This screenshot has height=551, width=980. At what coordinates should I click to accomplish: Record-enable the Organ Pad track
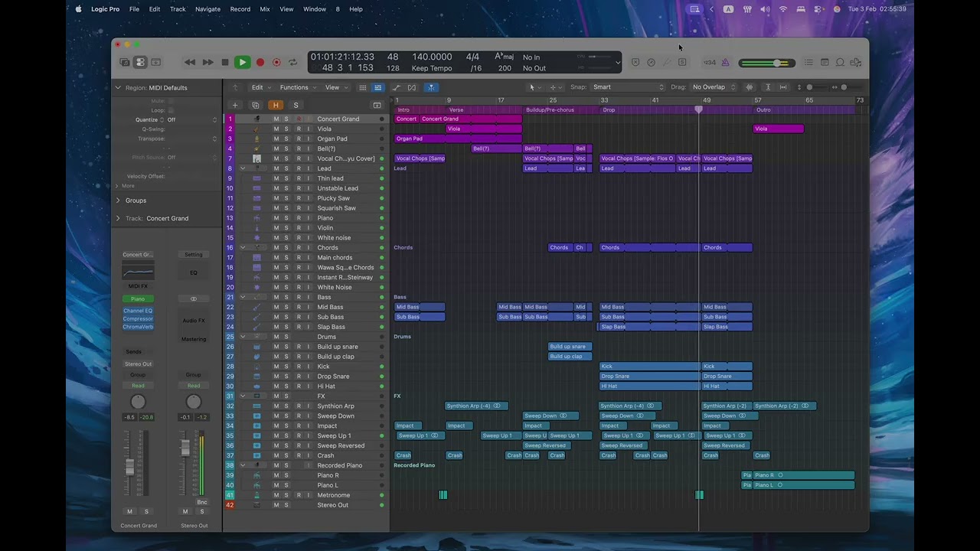point(299,139)
